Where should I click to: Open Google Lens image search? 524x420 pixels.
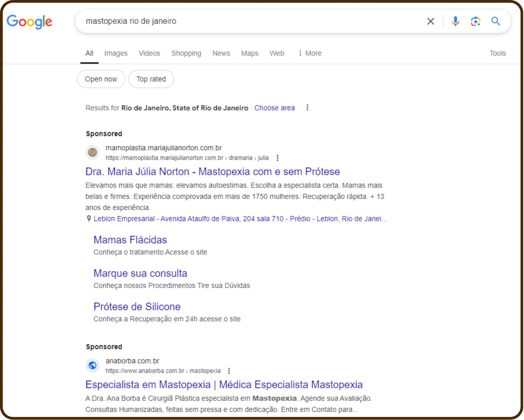(x=475, y=21)
